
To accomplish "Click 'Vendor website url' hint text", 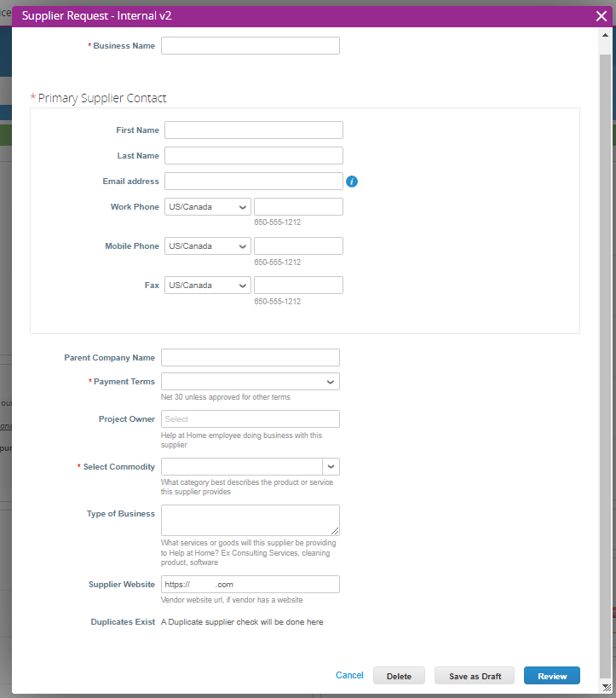I will (232, 600).
